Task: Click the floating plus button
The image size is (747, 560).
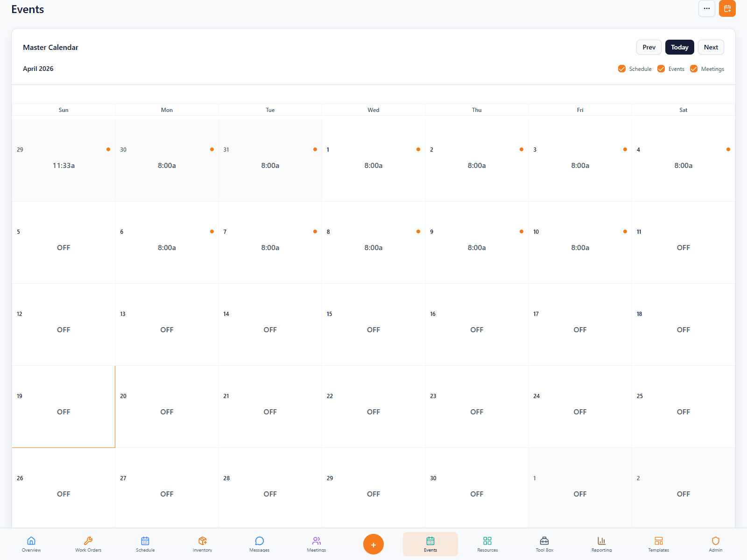Action: tap(373, 544)
